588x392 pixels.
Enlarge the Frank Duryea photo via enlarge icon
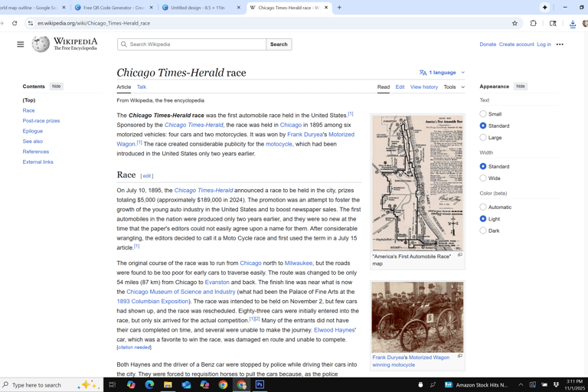click(459, 355)
